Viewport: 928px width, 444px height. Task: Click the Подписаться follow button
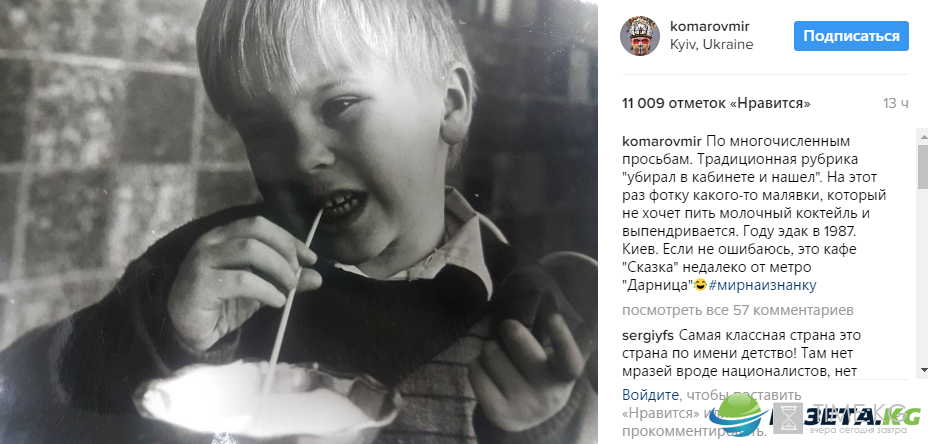click(x=851, y=36)
